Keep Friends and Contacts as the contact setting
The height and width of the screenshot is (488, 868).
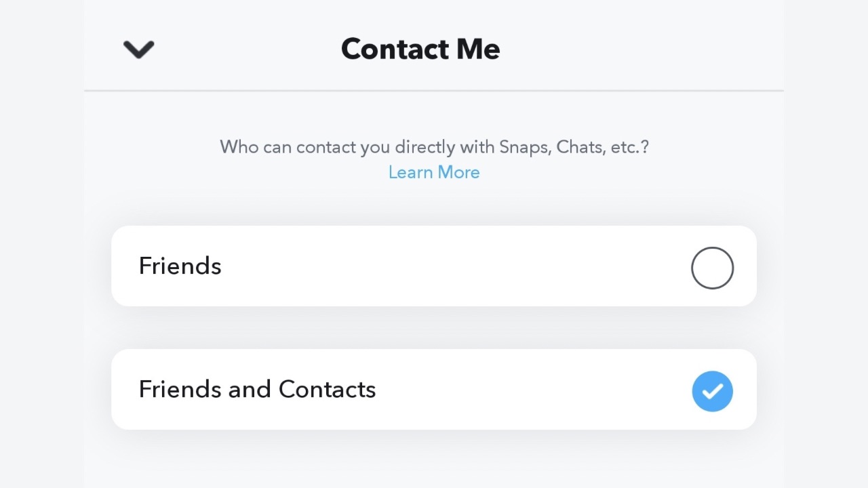[x=712, y=391]
